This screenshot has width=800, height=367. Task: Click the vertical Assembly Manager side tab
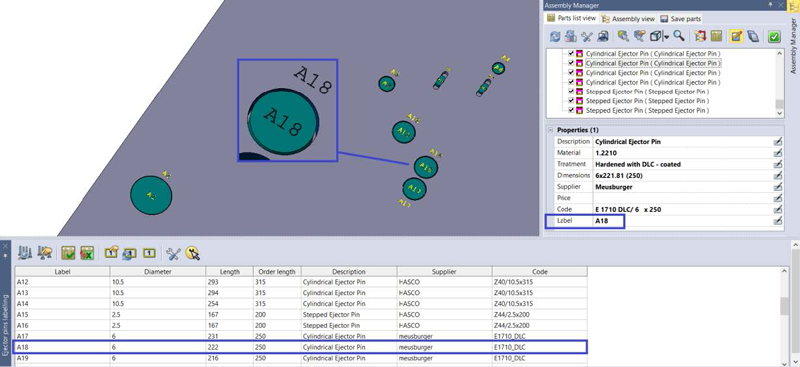(x=793, y=45)
